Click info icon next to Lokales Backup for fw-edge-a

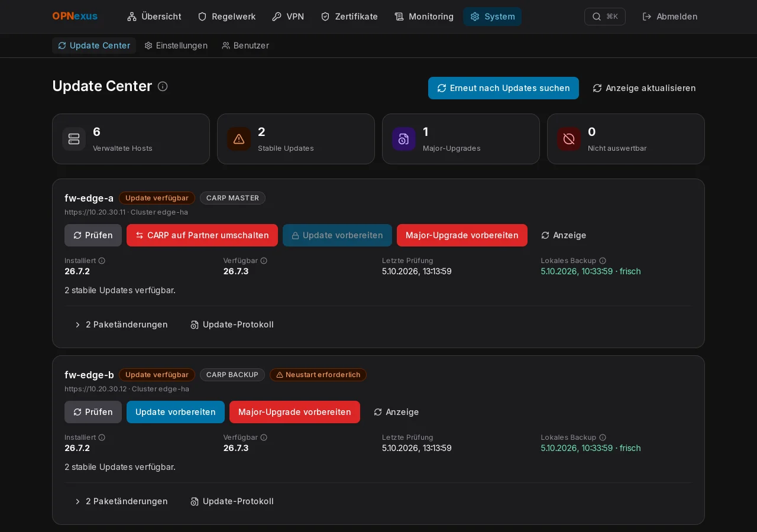[x=603, y=261]
